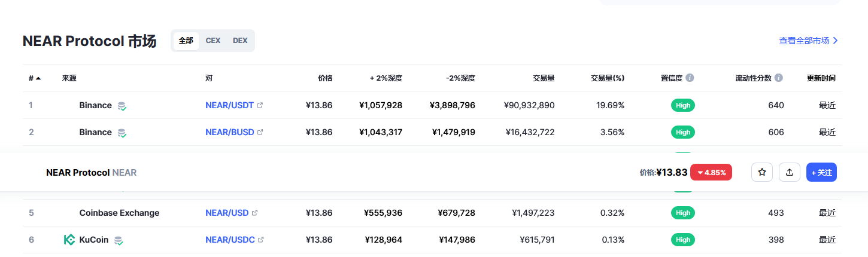Open the NEAR/USD pair link

point(227,213)
